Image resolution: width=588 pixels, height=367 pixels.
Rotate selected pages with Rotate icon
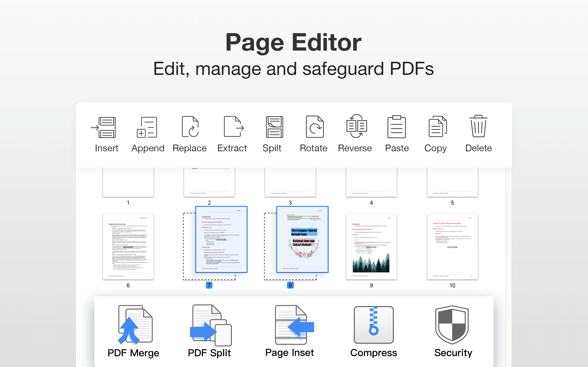[x=315, y=127]
